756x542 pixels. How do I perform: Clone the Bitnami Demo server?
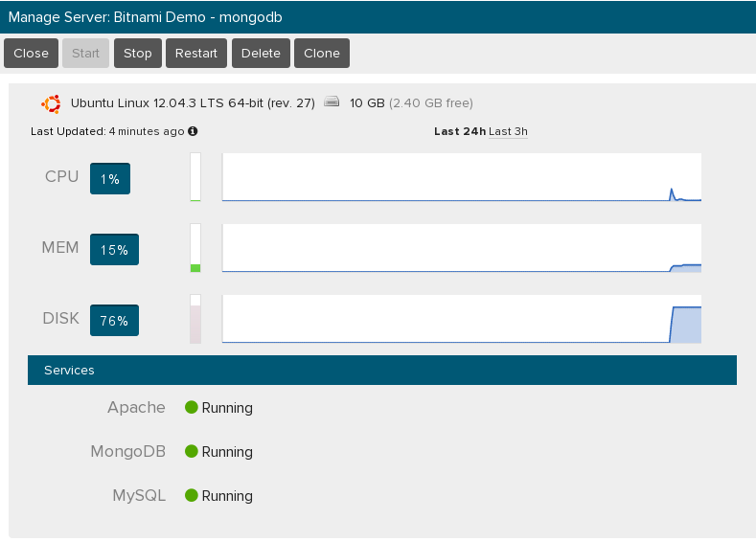click(322, 53)
